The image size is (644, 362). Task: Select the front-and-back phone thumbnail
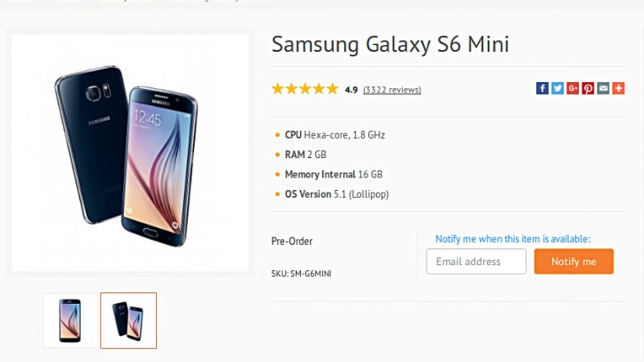coord(128,321)
